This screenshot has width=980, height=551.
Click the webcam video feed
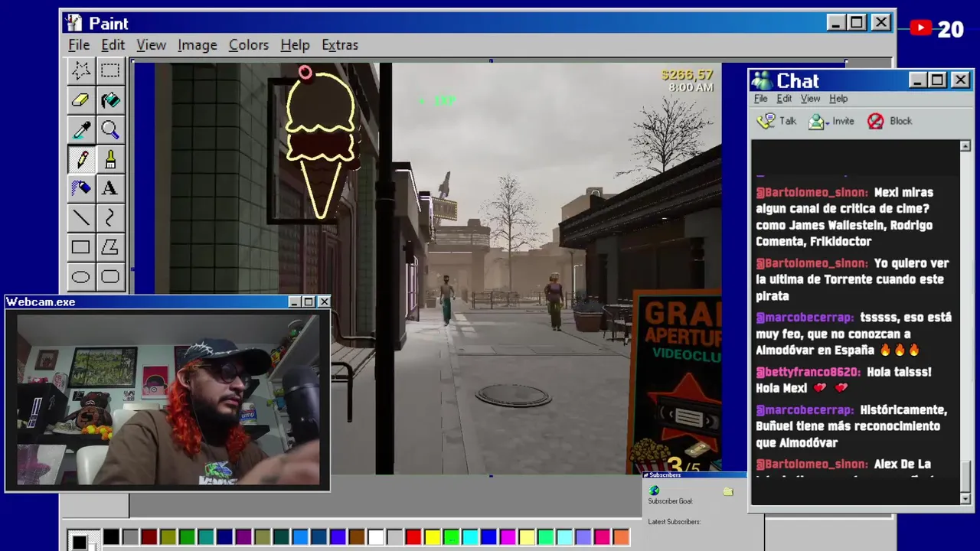(168, 399)
